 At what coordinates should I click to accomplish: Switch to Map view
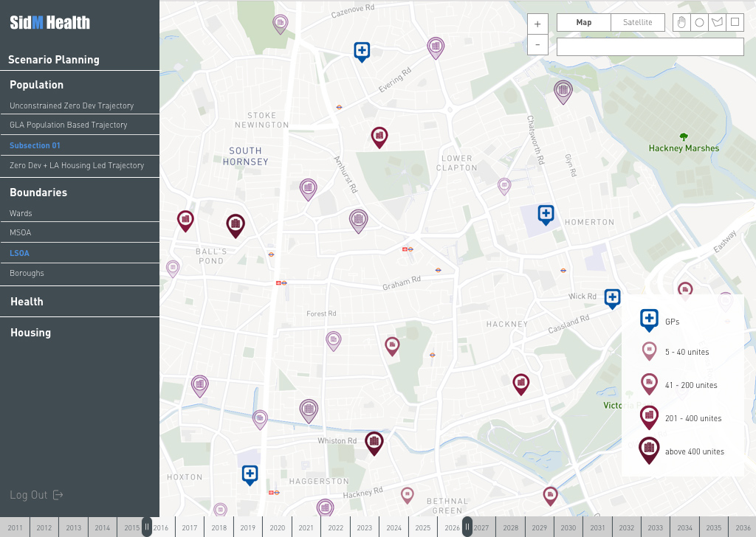584,22
